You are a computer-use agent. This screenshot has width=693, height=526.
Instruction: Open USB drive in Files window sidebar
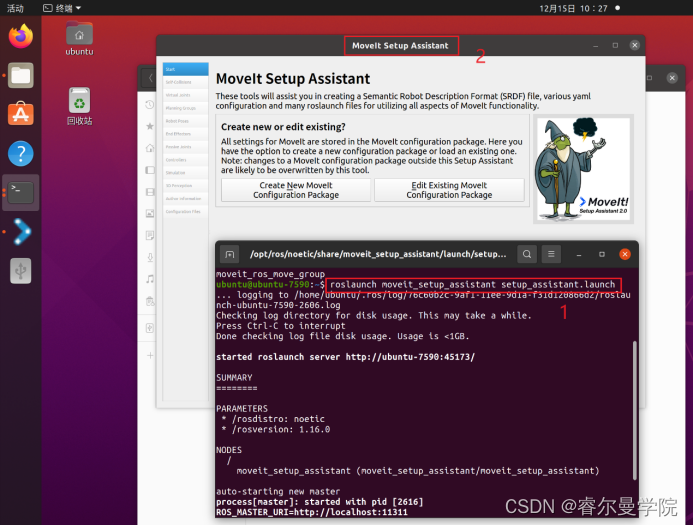point(150,328)
